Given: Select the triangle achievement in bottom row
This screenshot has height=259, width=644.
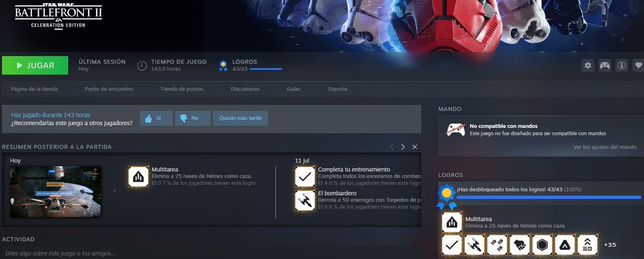Looking at the screenshot, I should pos(565,245).
